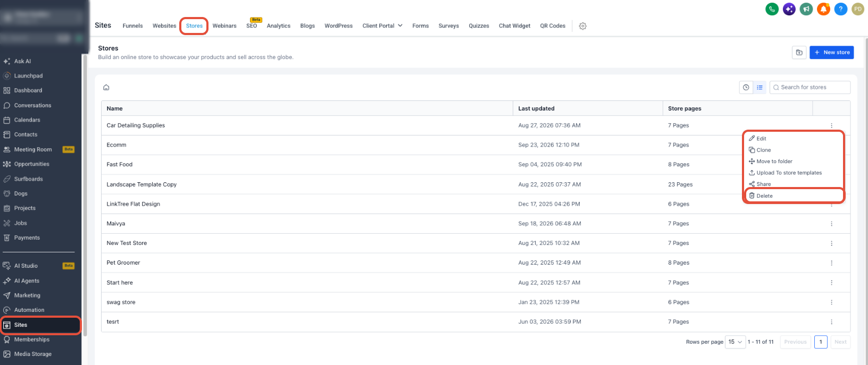Open actions menu for Maivya store
Screen dimensions: 868x365
point(831,224)
